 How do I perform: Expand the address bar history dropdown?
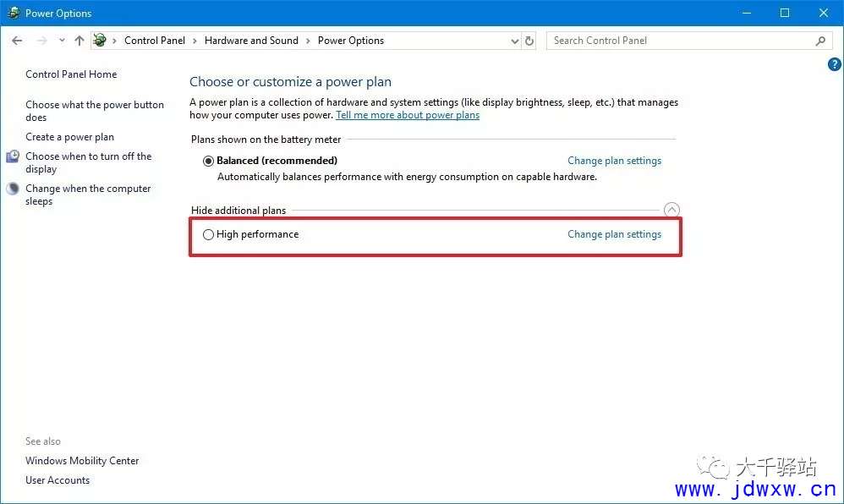click(514, 41)
